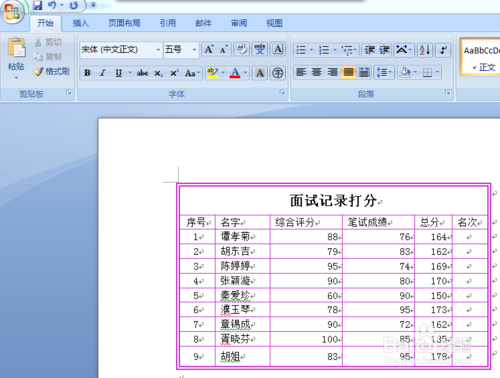Select the 正文 style thumbnail
This screenshot has width=500, height=378.
click(481, 57)
